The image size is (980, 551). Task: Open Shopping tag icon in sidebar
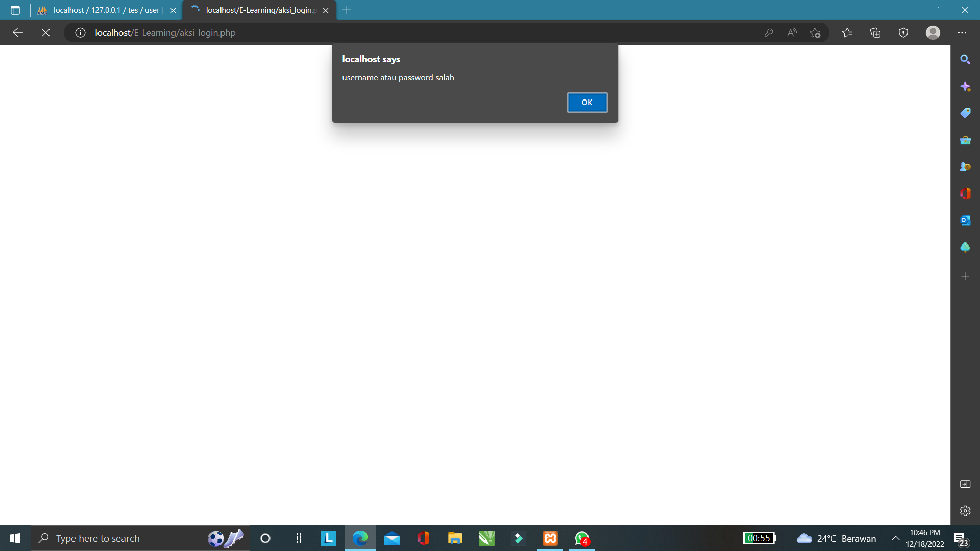pos(965,113)
